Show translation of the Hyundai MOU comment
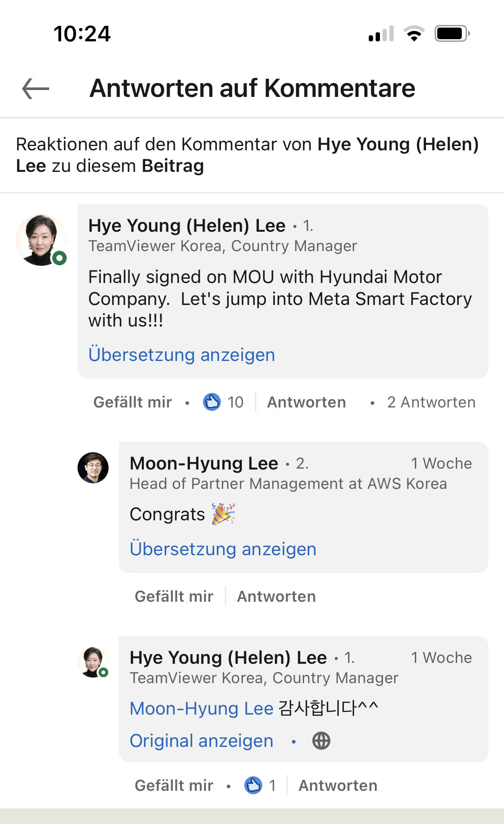 click(181, 355)
